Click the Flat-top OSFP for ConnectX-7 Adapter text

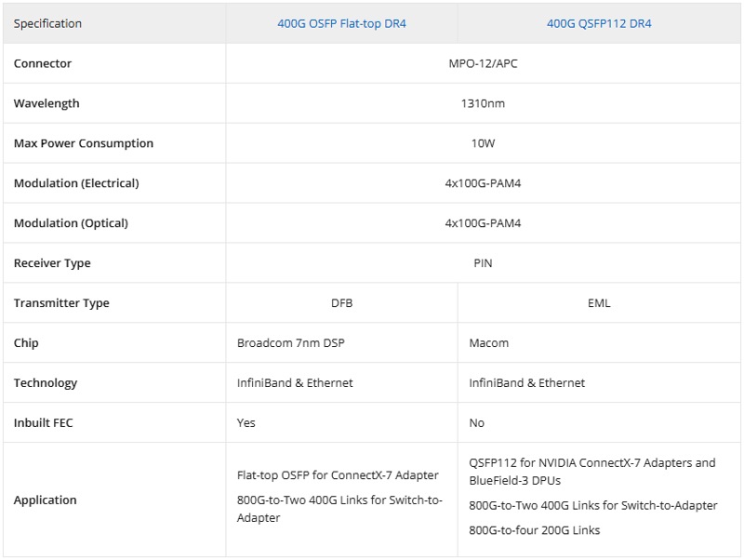point(338,475)
